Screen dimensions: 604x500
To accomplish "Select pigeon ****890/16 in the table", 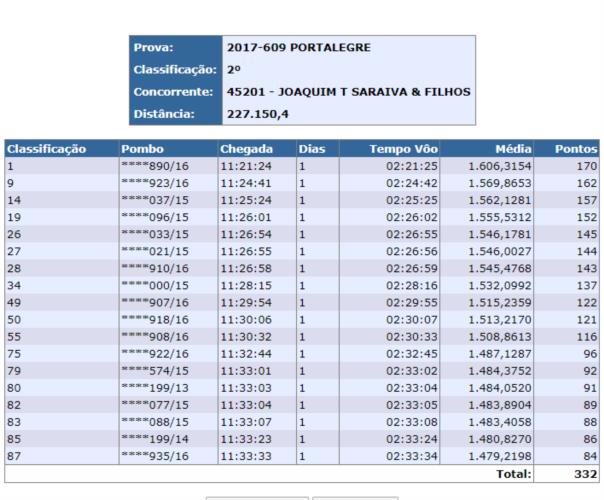I will pyautogui.click(x=148, y=165).
